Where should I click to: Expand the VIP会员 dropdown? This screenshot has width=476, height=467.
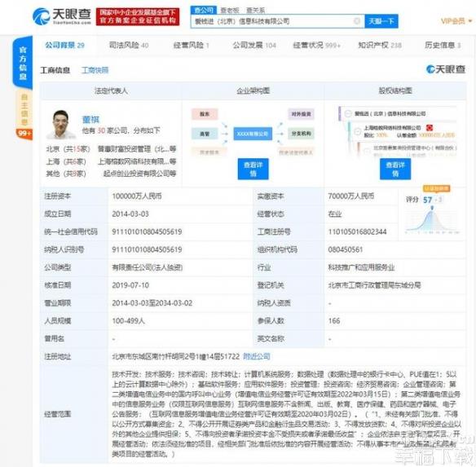pyautogui.click(x=456, y=21)
